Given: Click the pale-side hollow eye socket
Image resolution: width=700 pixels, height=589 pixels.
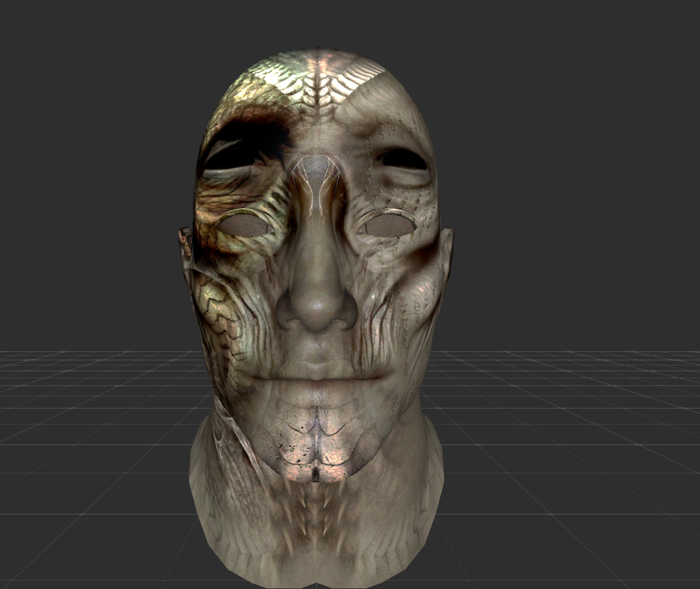Looking at the screenshot, I should pos(390,226).
